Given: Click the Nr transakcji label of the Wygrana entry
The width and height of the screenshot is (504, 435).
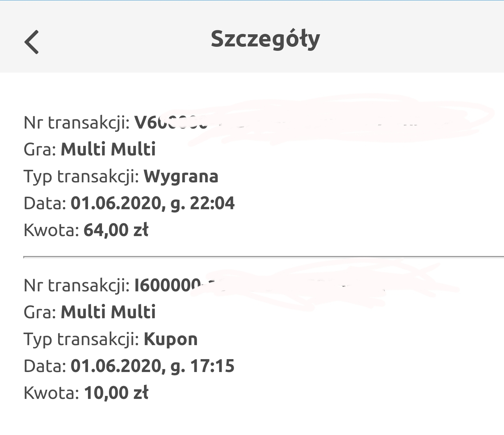Looking at the screenshot, I should pyautogui.click(x=77, y=123).
